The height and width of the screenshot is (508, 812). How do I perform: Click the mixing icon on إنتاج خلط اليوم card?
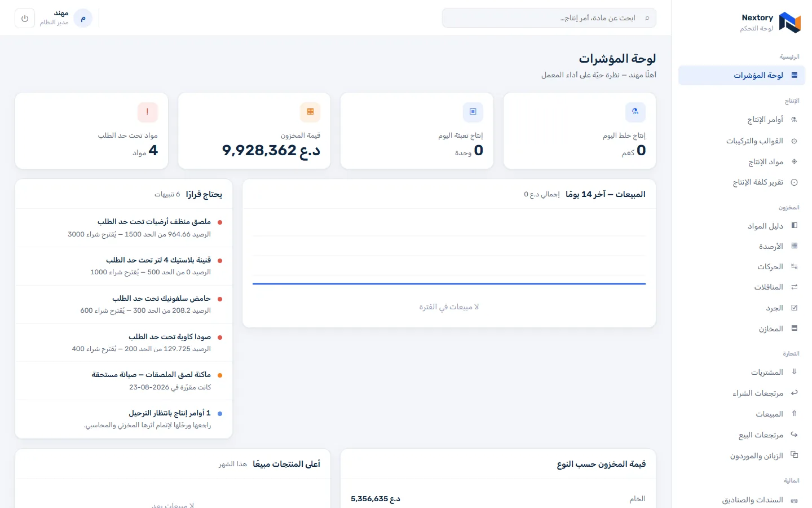pyautogui.click(x=636, y=112)
